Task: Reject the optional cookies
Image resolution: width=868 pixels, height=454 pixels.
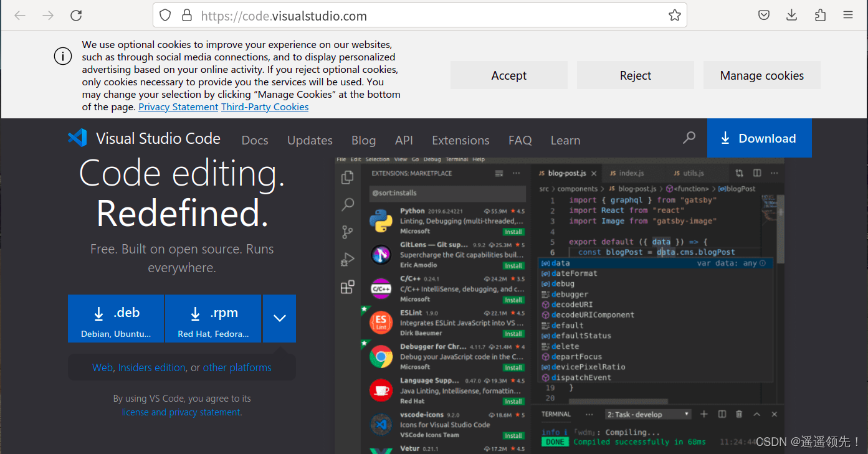Action: (x=636, y=75)
